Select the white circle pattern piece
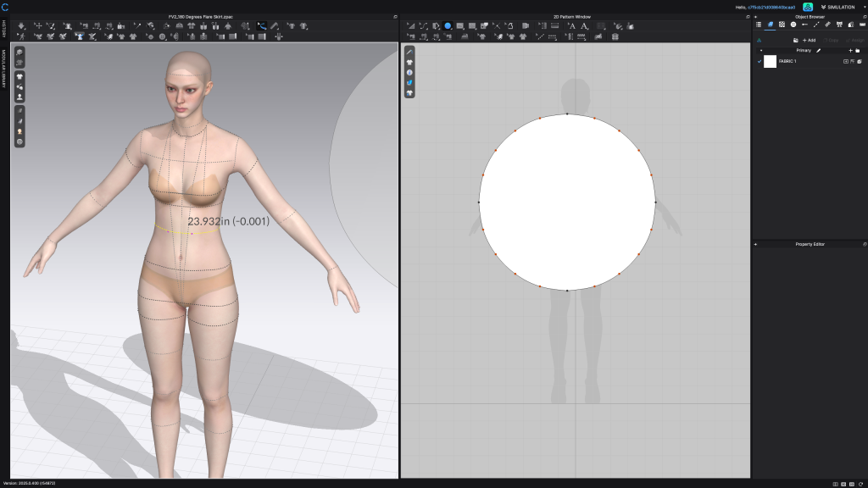 [567, 202]
